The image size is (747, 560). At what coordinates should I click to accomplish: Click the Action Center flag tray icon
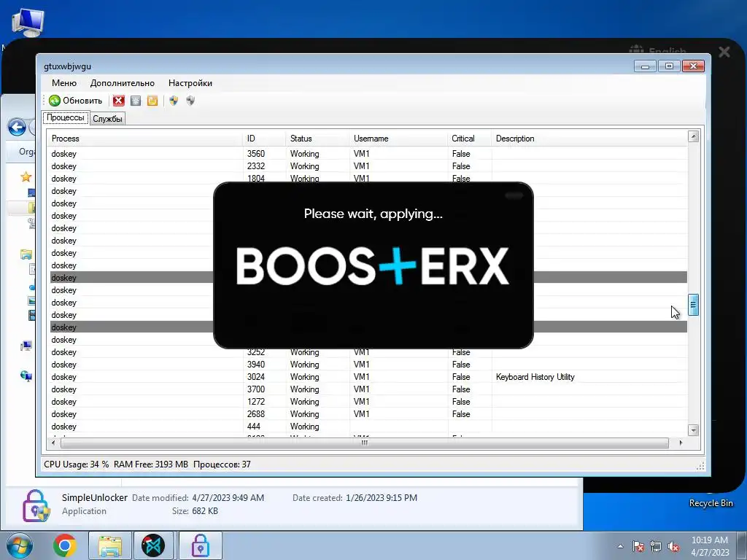pyautogui.click(x=638, y=546)
